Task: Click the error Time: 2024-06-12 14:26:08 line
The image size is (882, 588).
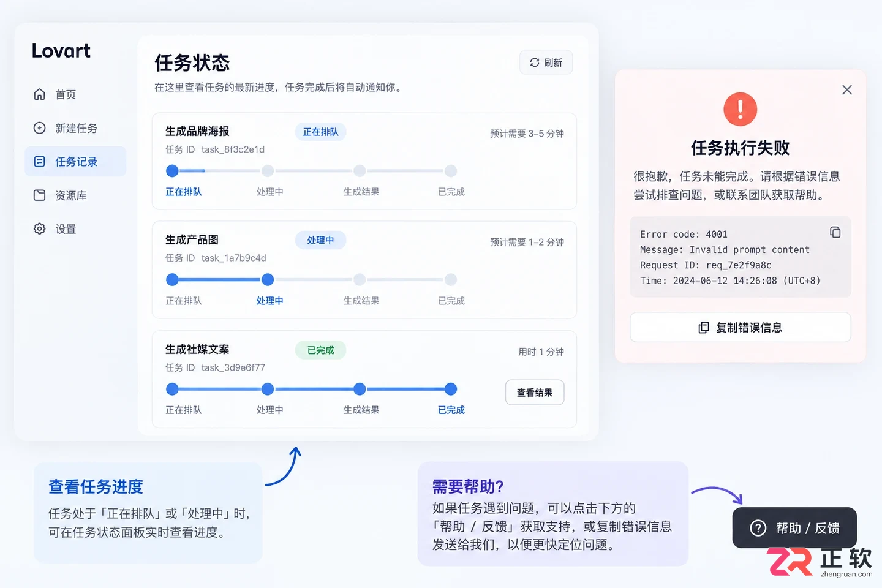Action: 730,281
